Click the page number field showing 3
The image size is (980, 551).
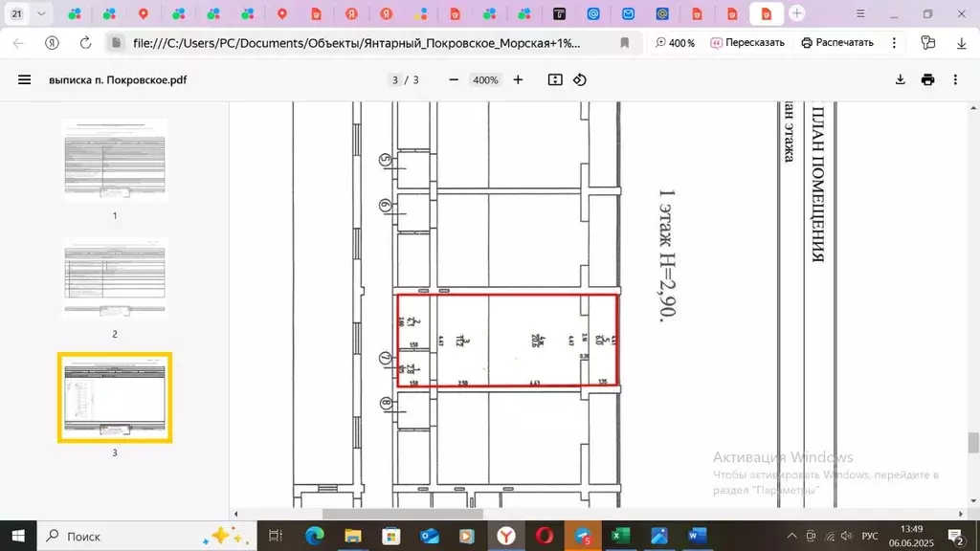[x=394, y=80]
